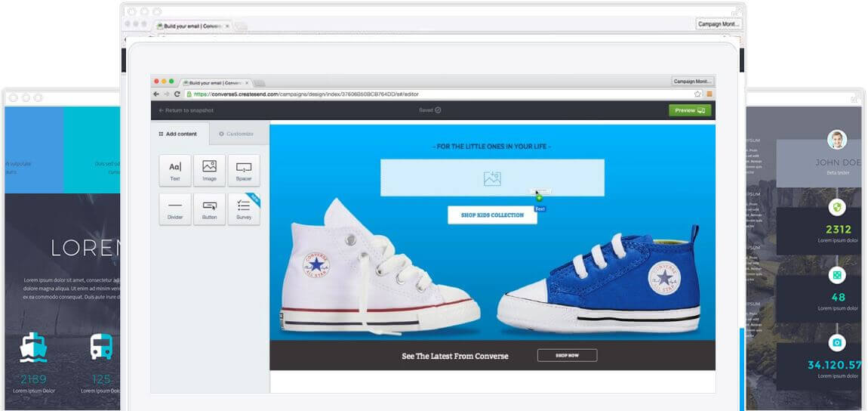This screenshot has width=868, height=411.
Task: Click the ship icon in the left background window
Action: [33, 348]
